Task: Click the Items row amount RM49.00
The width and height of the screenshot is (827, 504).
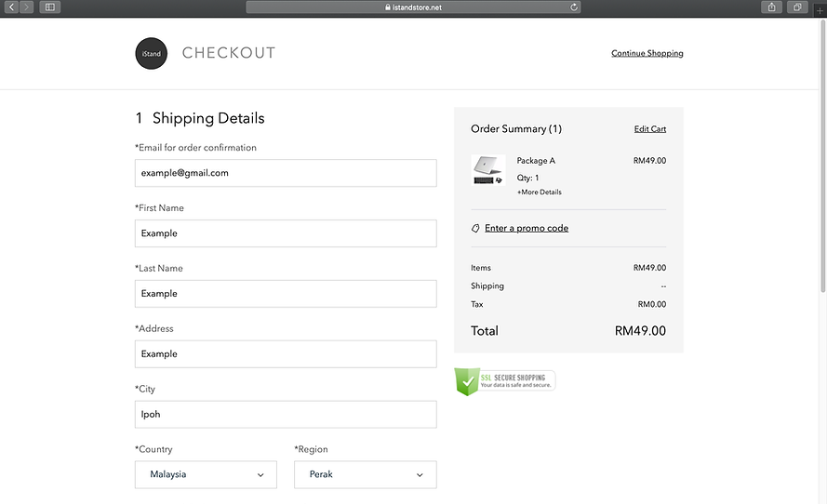Action: point(649,268)
